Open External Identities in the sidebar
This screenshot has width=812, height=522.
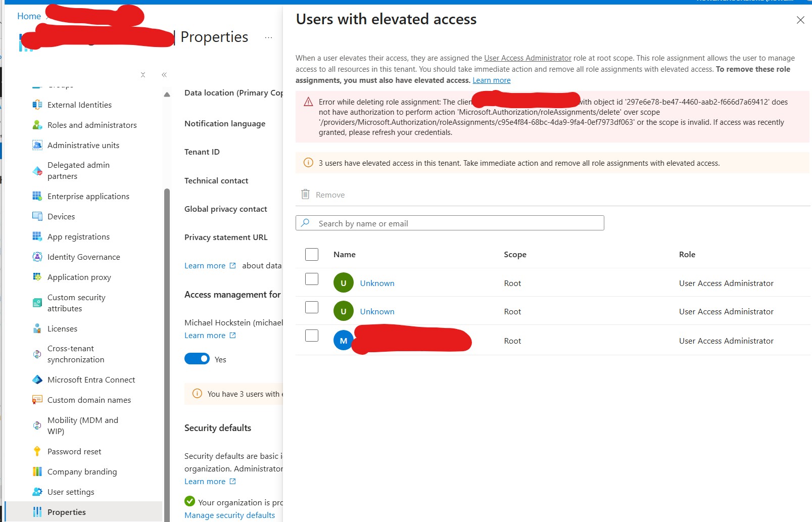click(x=79, y=105)
